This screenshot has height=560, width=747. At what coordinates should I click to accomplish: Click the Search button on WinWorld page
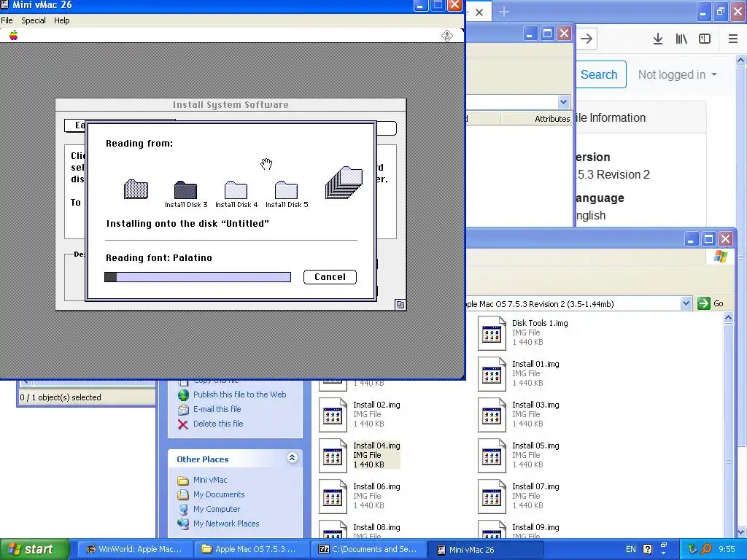[x=599, y=74]
